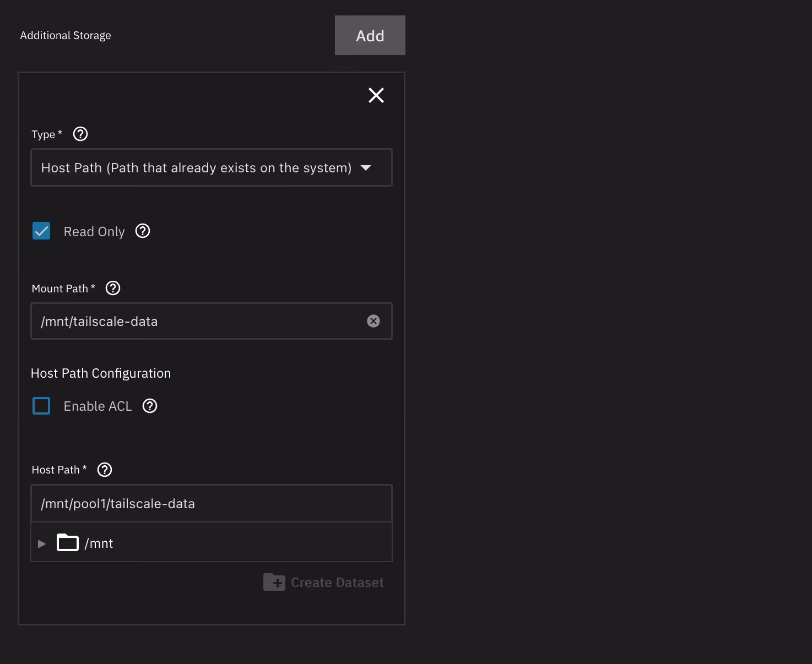Show help for the Read Only option
The image size is (812, 664).
[143, 231]
